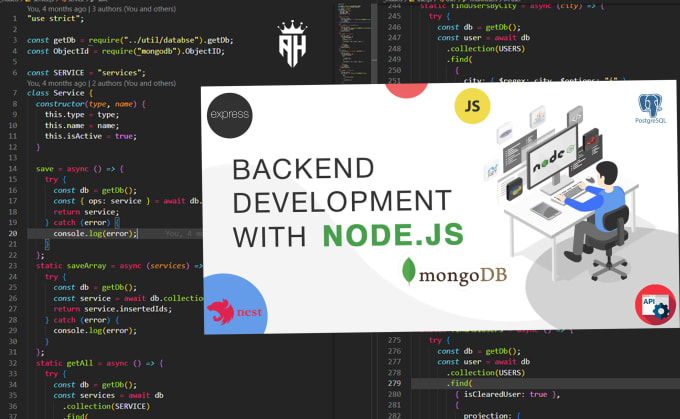Viewport: 680px width, 419px height.
Task: Click 'const db = getDb();' on line 276
Action: [479, 351]
